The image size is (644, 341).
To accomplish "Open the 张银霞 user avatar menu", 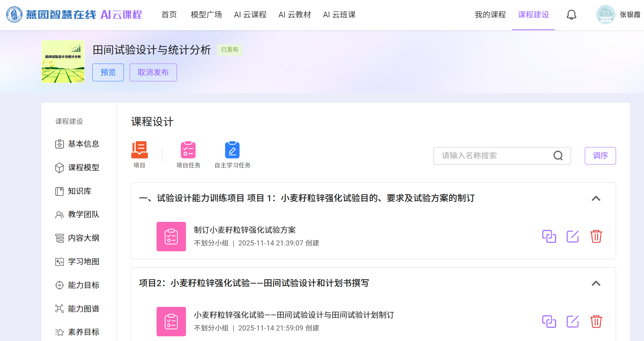I will 605,15.
